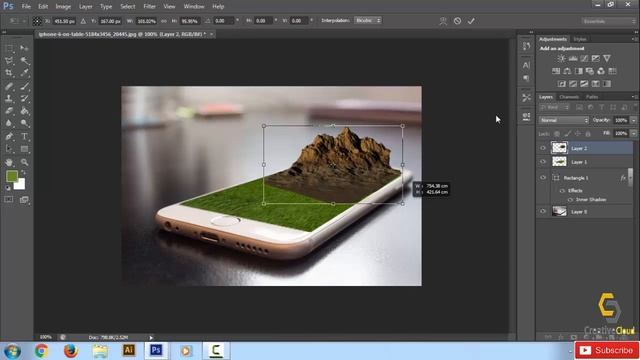Select the Healing Brush tool
Viewport: 640px width, 360px height.
pyautogui.click(x=9, y=86)
